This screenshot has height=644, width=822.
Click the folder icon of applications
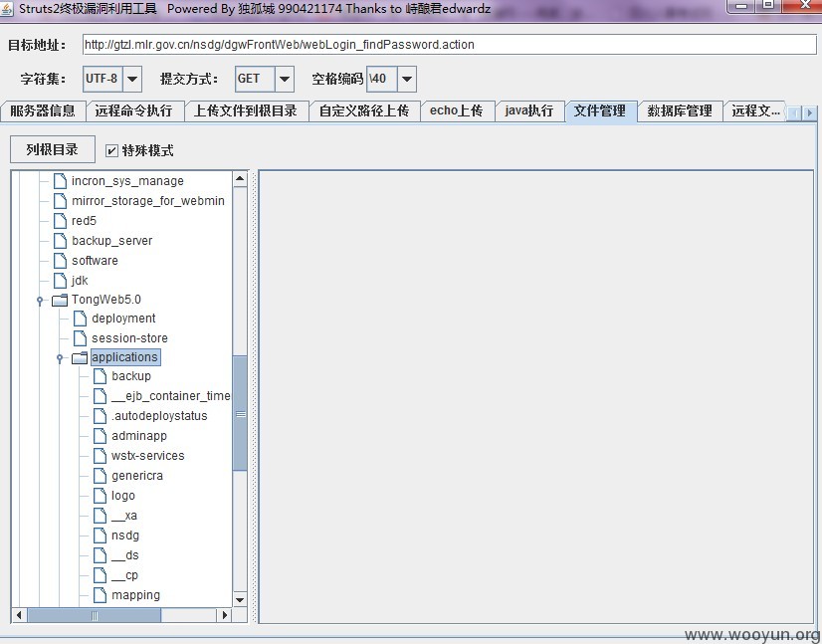click(x=80, y=357)
